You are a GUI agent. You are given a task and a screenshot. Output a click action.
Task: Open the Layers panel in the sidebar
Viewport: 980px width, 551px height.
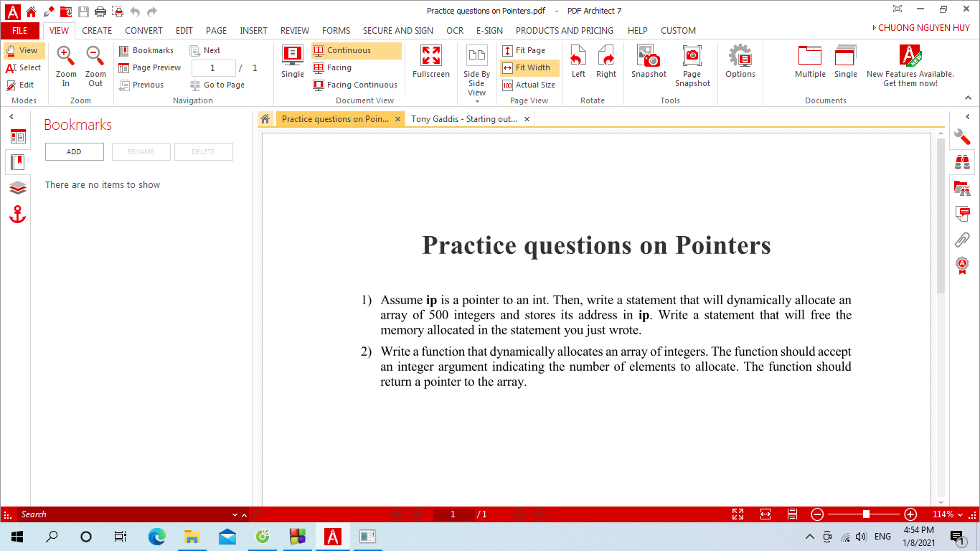point(17,188)
